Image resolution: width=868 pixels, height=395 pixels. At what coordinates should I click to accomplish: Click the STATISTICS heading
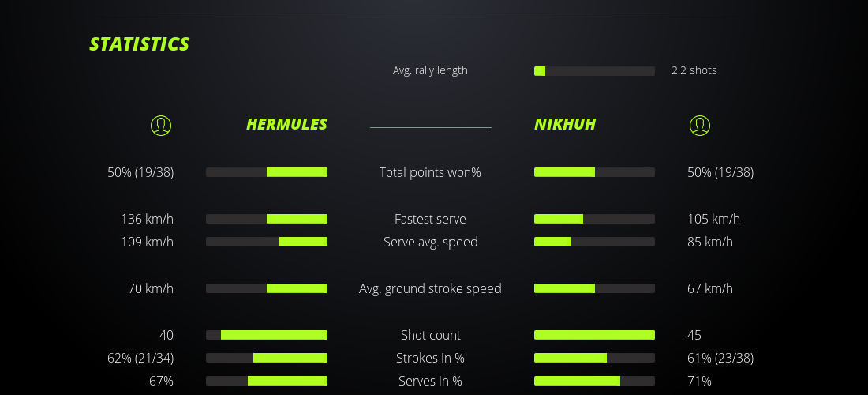140,44
